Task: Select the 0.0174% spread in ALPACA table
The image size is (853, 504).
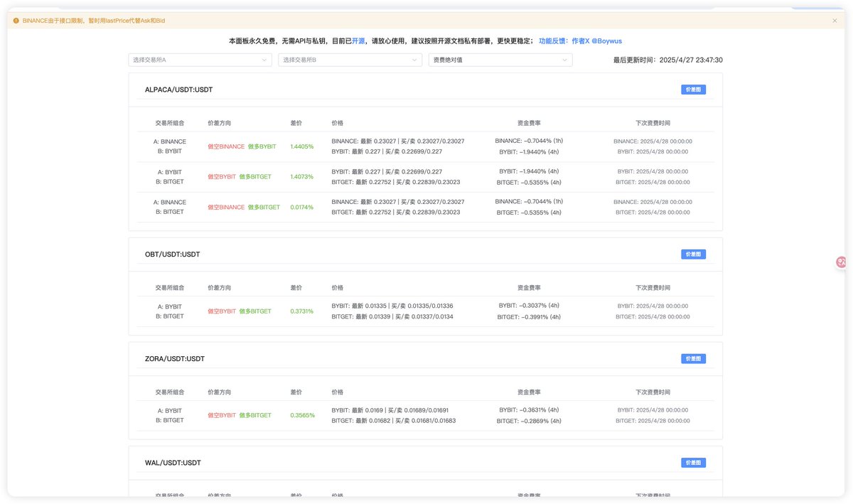Action: tap(301, 207)
